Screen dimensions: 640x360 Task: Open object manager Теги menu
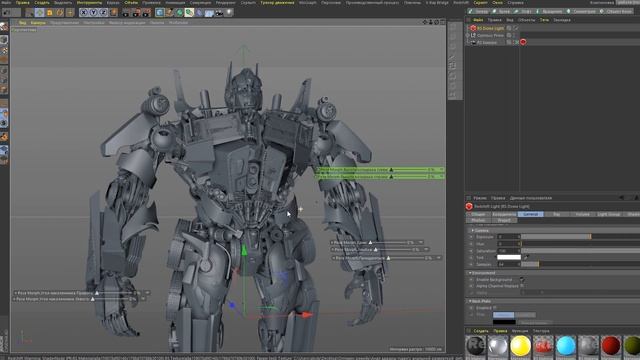pos(544,20)
